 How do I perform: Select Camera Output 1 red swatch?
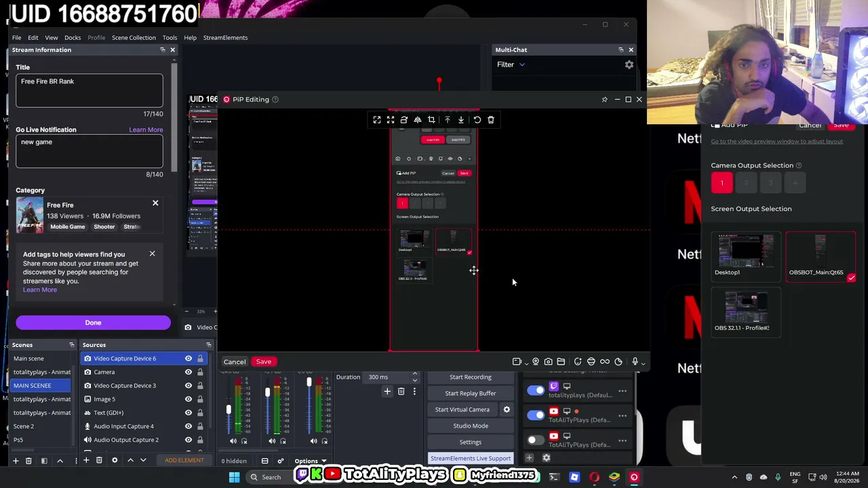(x=722, y=182)
